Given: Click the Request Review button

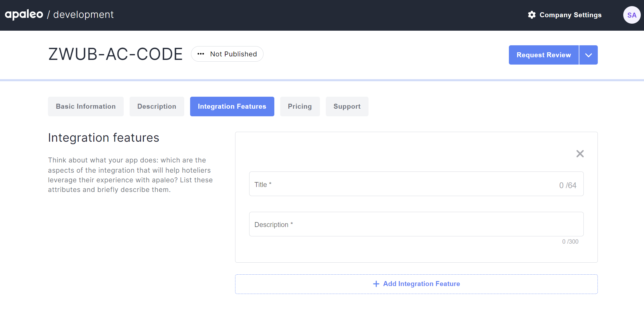Looking at the screenshot, I should point(544,55).
